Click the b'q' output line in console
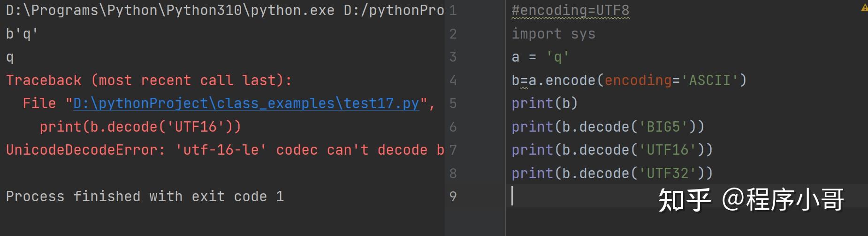Screen dimensions: 868x236 (x=22, y=34)
